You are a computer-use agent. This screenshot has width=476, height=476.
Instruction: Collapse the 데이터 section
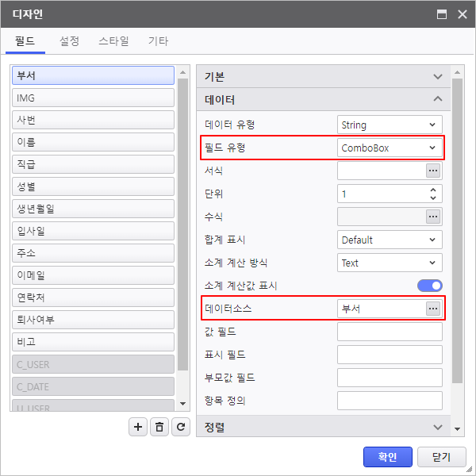437,100
